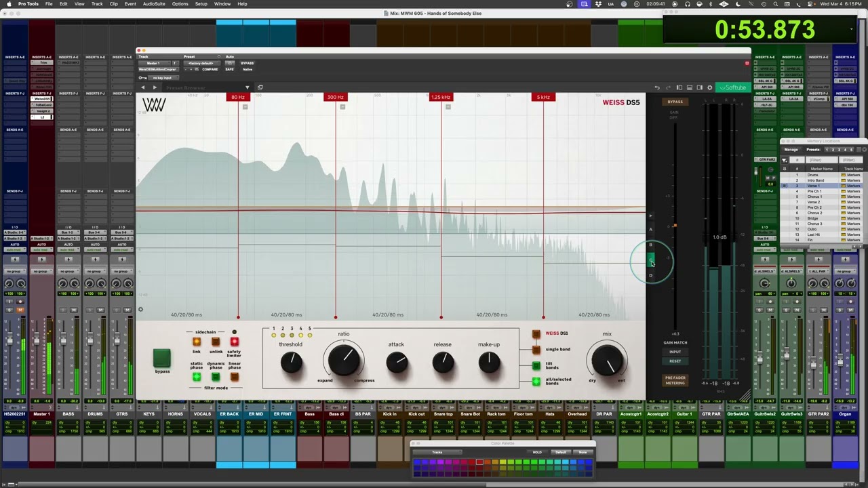Click the Default button in Color Palette

[561, 452]
